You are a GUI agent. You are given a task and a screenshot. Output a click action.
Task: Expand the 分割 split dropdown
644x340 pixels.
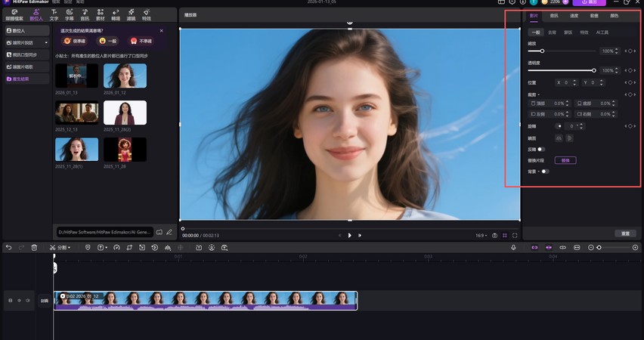70,247
